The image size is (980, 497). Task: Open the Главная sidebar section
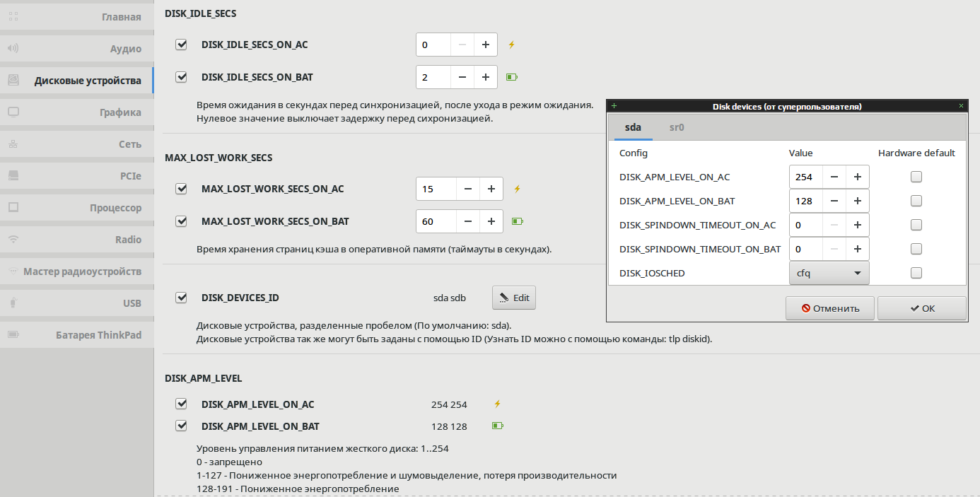(x=76, y=17)
